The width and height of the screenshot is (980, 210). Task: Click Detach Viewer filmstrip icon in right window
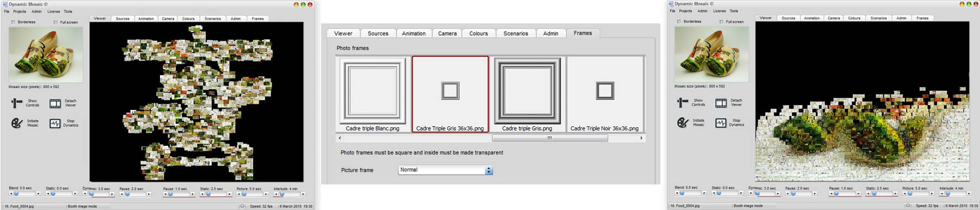(721, 103)
